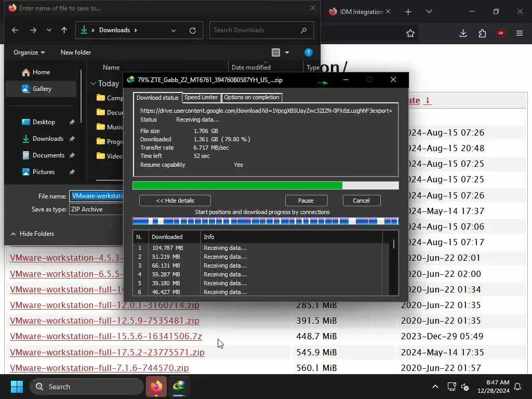The width and height of the screenshot is (532, 399).
Task: Open the Save as type combo box
Action: 96,209
